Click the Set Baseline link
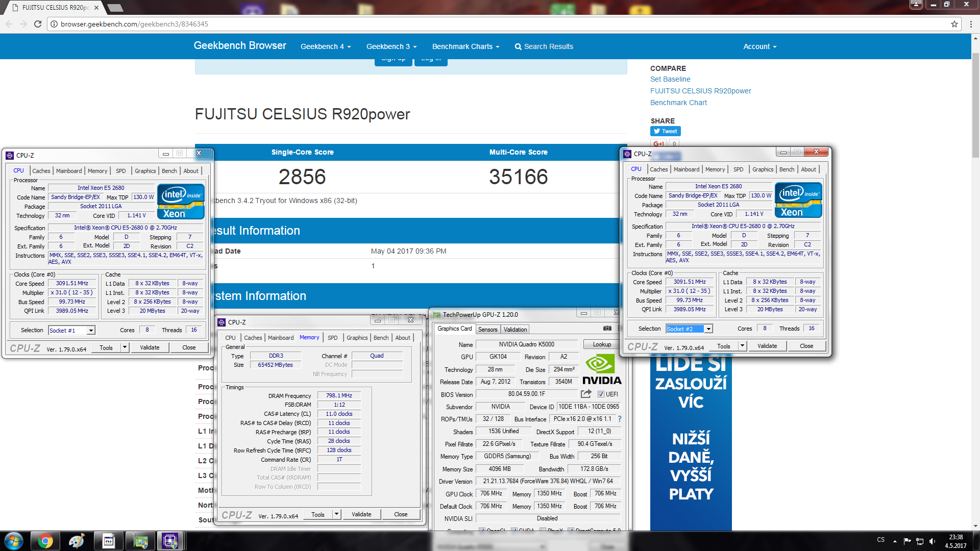The image size is (980, 551). click(670, 79)
